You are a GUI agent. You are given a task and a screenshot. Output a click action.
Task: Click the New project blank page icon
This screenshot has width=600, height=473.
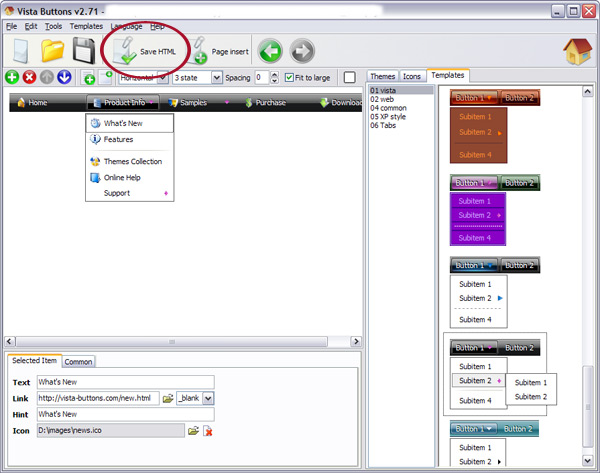[21, 51]
